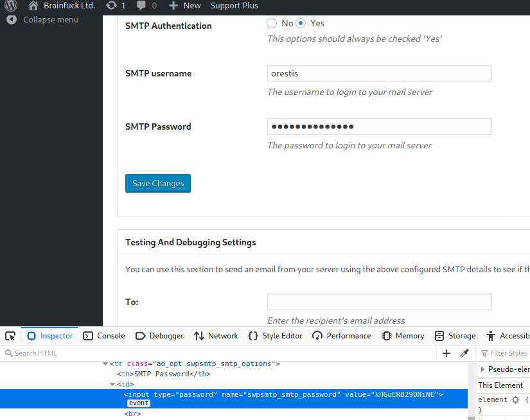This screenshot has height=420, width=530.
Task: Open the Network tab
Action: coord(216,336)
